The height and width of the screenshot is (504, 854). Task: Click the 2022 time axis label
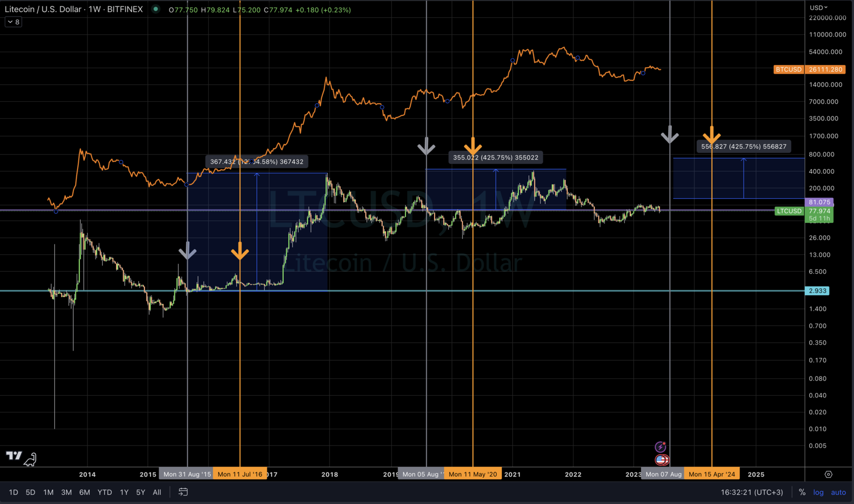tap(573, 474)
